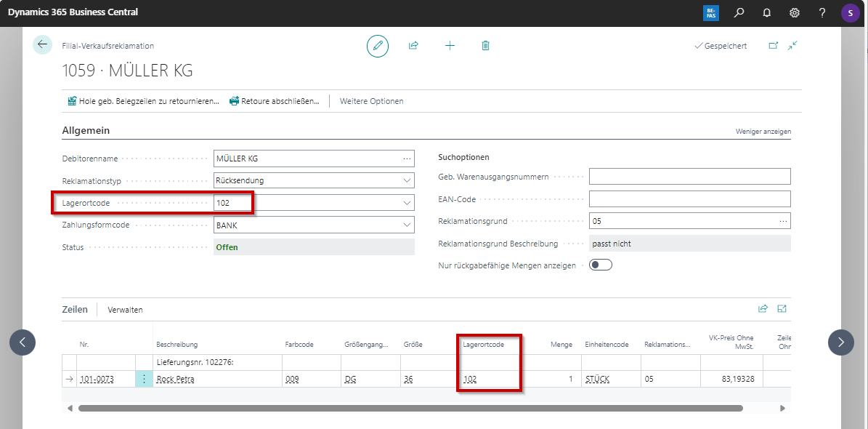Expand the Lagerortcode dropdown arrow
The width and height of the screenshot is (868, 429).
coord(406,204)
